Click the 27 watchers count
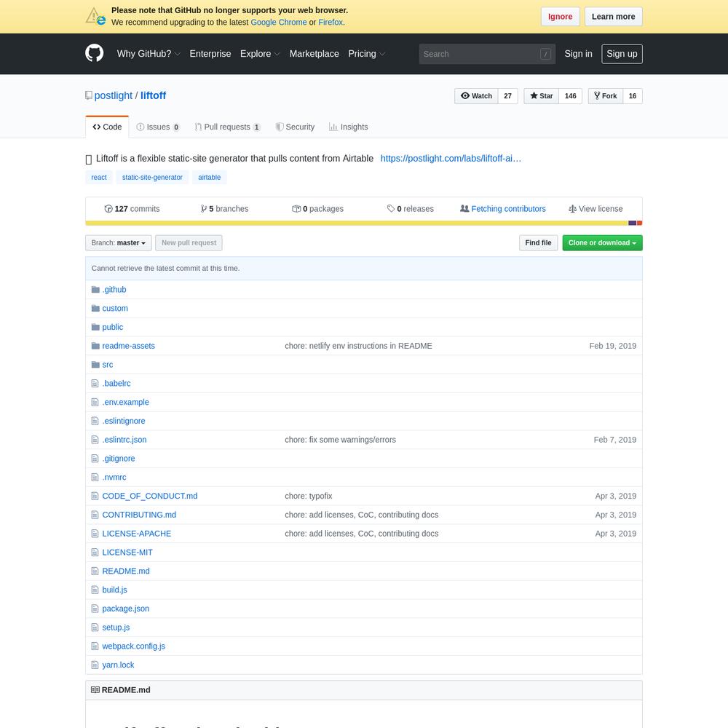728x728 pixels. tap(508, 96)
